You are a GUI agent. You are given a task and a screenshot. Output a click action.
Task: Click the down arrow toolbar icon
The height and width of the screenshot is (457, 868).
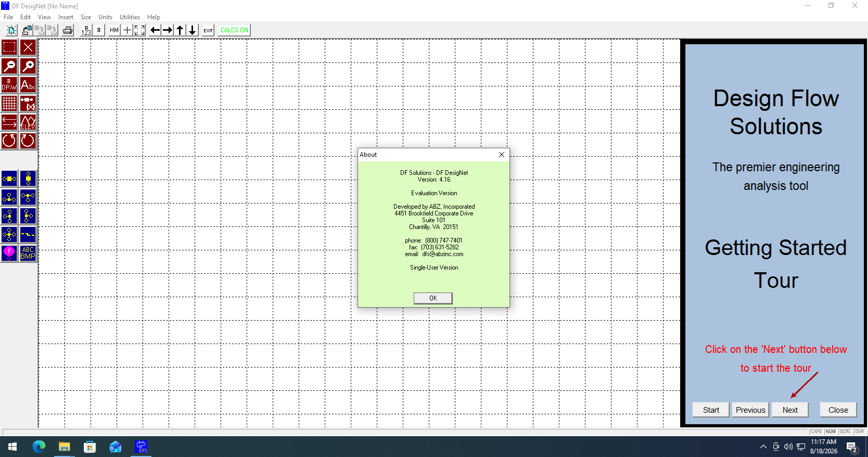tap(193, 30)
